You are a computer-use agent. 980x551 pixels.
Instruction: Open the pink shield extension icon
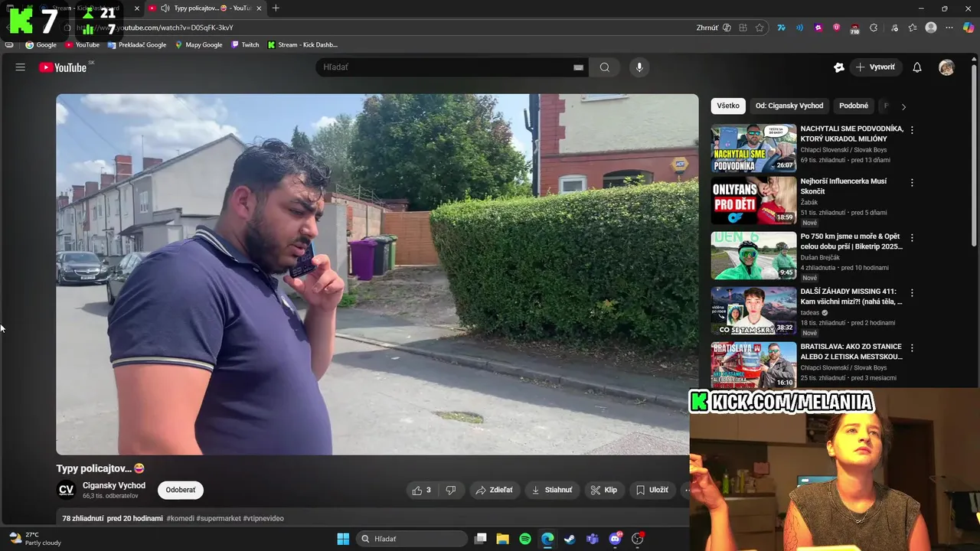pyautogui.click(x=836, y=28)
